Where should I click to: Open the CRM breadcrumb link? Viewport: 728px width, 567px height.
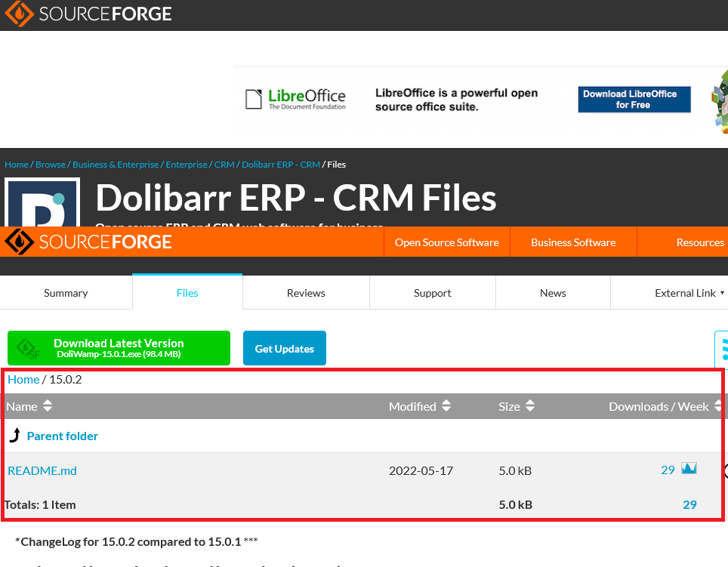(x=224, y=165)
